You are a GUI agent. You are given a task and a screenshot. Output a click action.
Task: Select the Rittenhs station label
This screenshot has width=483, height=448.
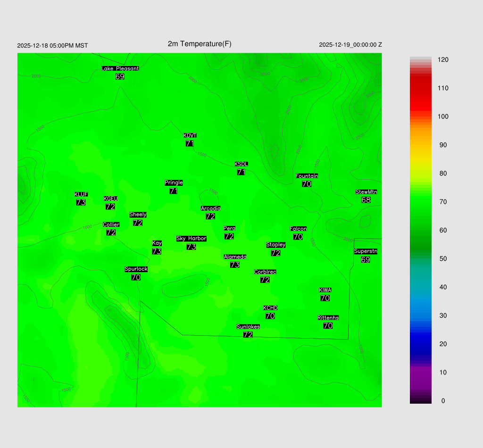[x=328, y=318]
